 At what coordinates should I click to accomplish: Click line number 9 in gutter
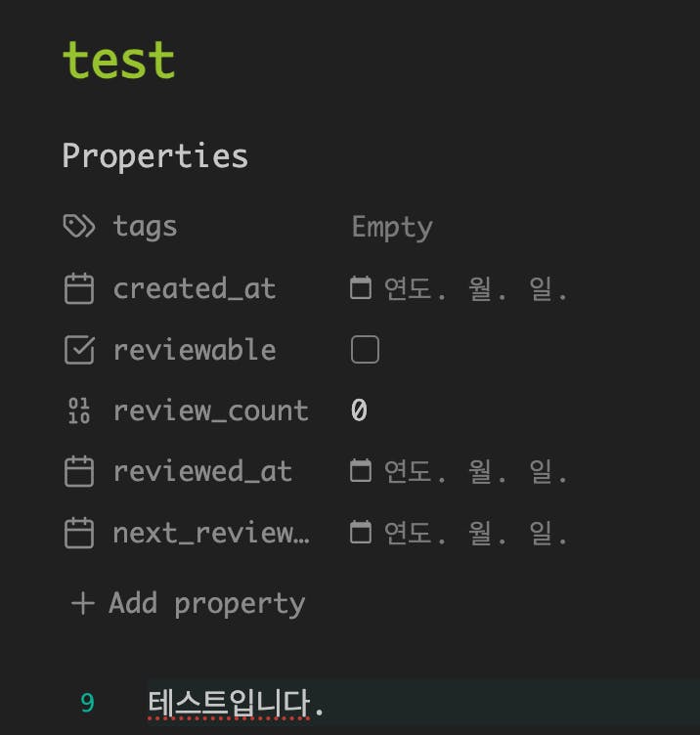[x=88, y=703]
